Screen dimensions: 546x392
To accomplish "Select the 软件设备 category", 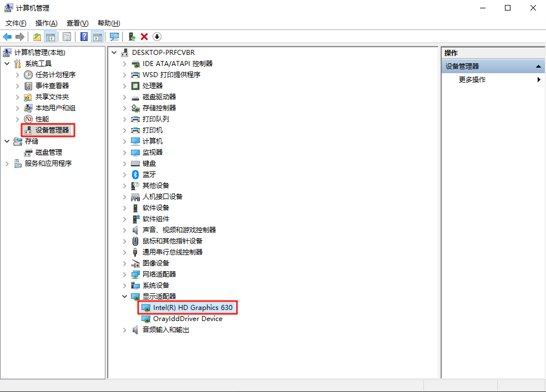I will (156, 208).
